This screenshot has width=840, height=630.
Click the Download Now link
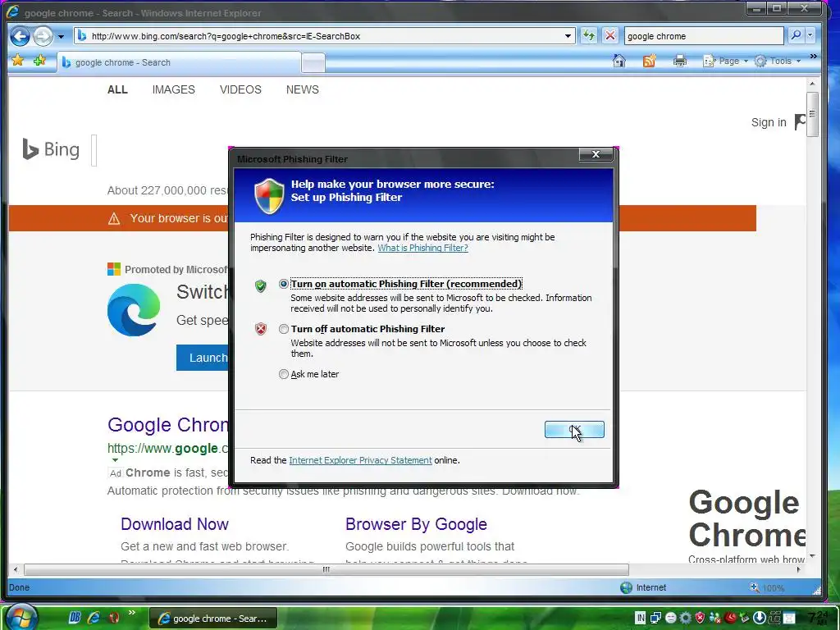click(x=175, y=524)
